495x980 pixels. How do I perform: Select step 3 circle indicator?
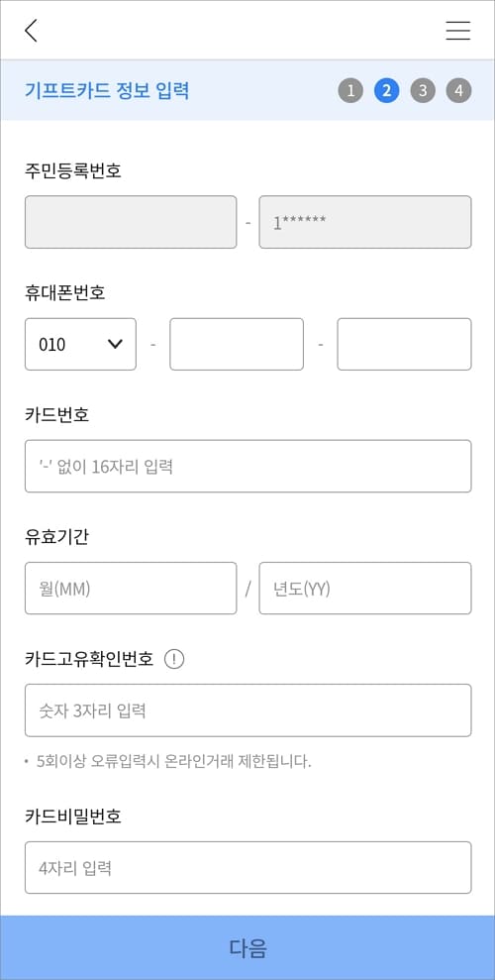pyautogui.click(x=423, y=90)
